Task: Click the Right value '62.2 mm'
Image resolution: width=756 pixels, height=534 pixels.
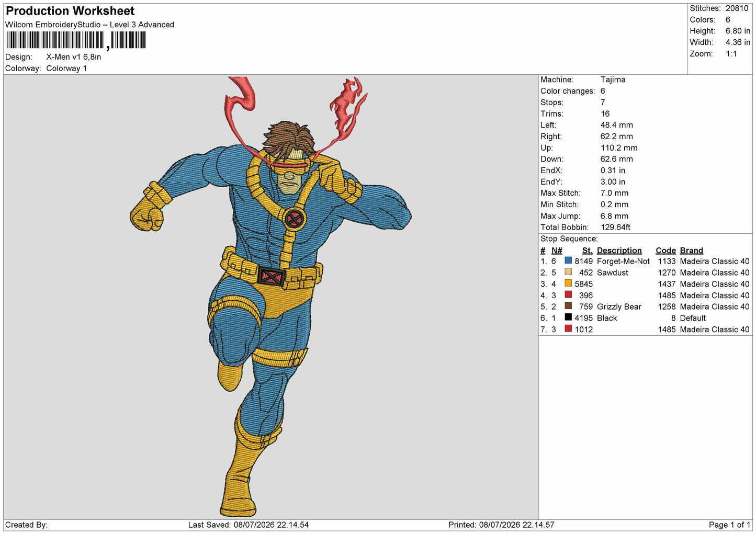Action: 616,137
